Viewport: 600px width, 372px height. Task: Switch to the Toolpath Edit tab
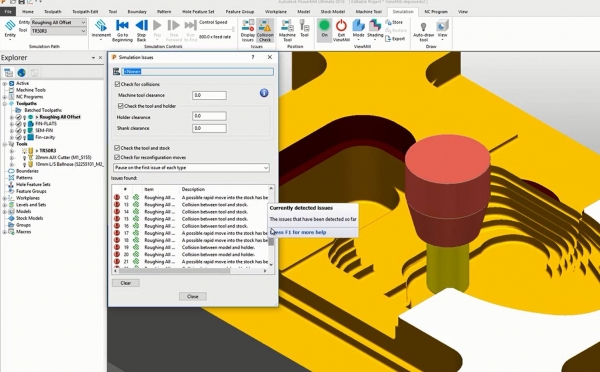[x=85, y=11]
